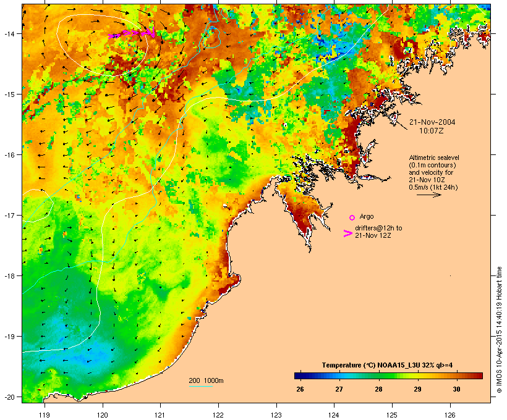Screen dimensions: 507x420
Task: Click the colorbar value 27
Action: pos(339,389)
